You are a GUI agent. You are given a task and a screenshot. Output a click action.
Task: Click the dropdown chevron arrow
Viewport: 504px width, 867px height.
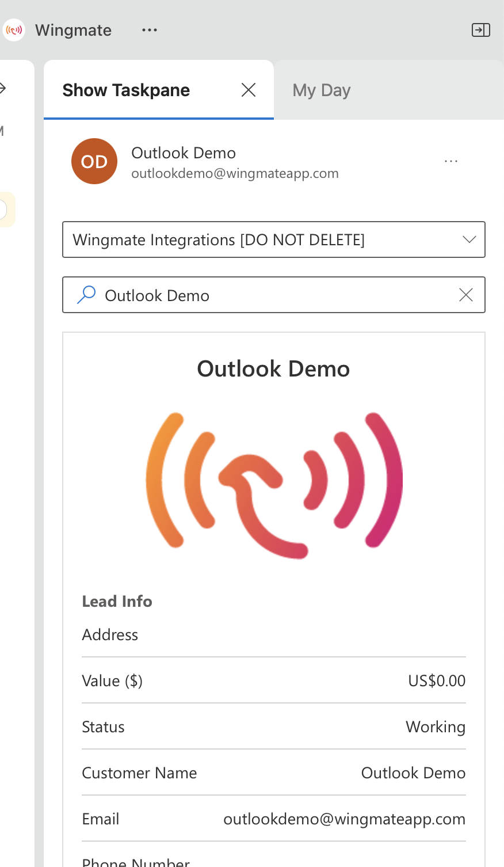point(469,239)
